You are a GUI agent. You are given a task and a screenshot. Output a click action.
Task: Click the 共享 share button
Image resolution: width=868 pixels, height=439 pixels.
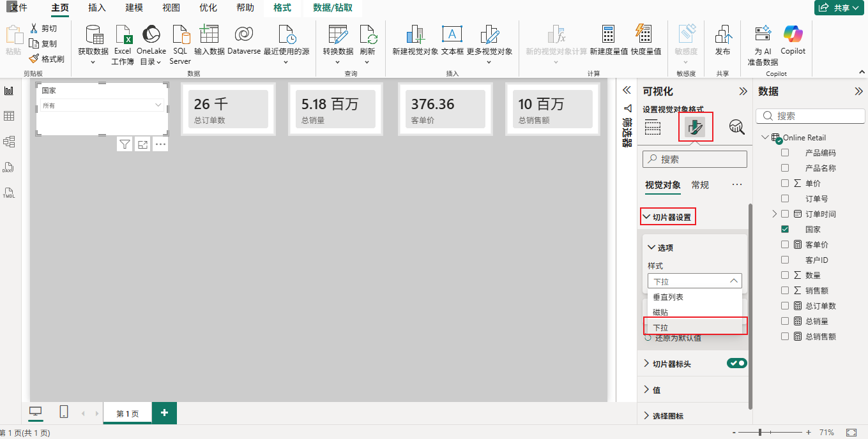point(839,8)
